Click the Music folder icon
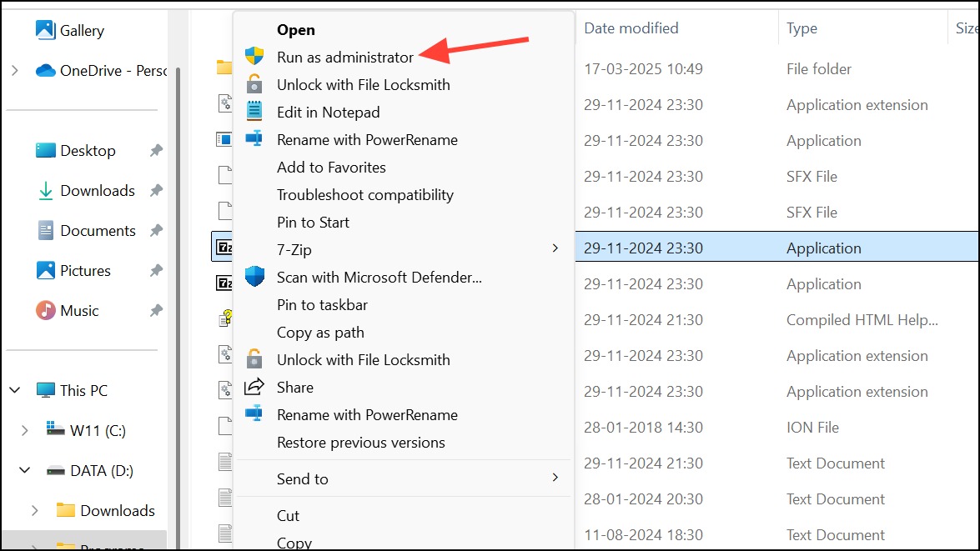The height and width of the screenshot is (551, 980). coord(45,310)
